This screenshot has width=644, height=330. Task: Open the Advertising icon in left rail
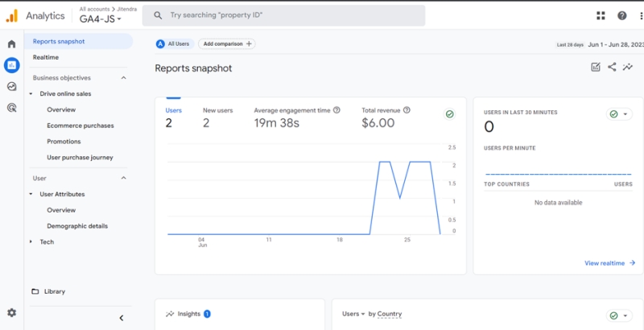(x=11, y=107)
